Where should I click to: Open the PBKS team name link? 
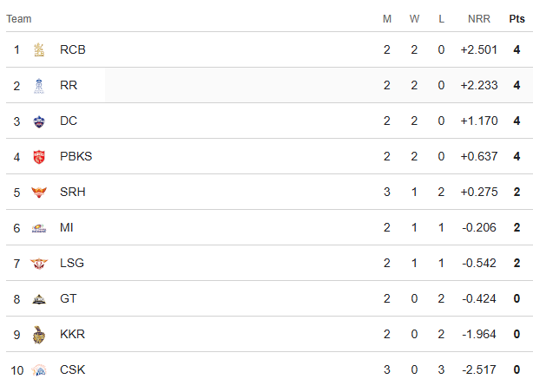[76, 157]
